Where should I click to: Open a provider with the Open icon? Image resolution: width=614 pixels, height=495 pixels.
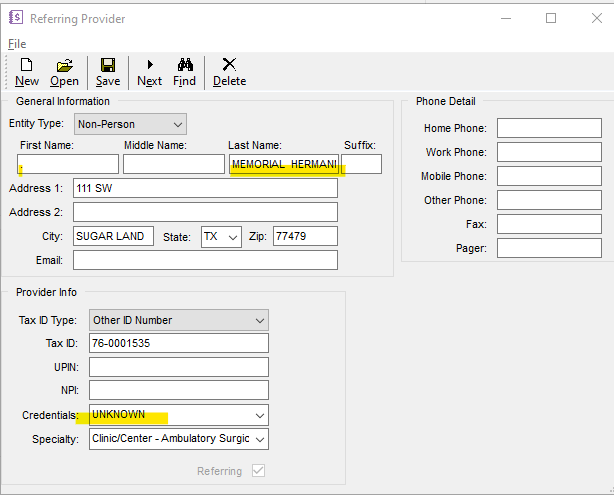(x=64, y=71)
